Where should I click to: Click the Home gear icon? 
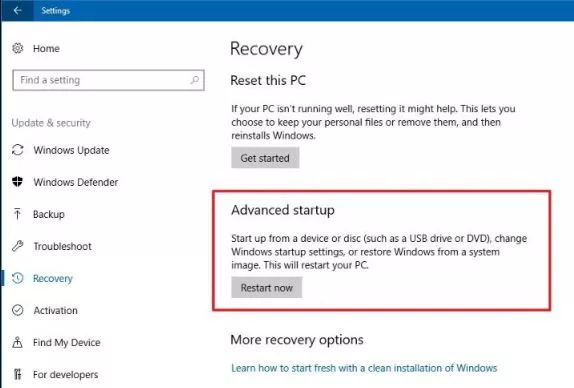[x=18, y=48]
